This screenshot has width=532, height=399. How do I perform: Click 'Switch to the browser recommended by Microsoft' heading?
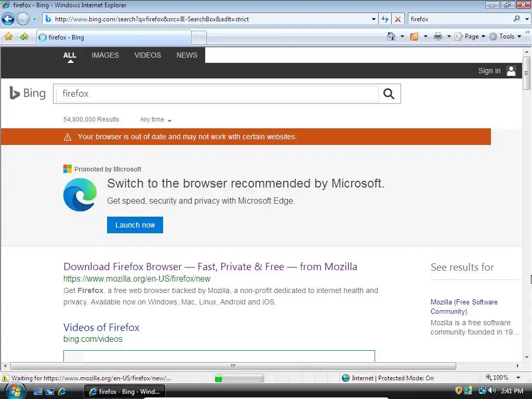tap(246, 183)
